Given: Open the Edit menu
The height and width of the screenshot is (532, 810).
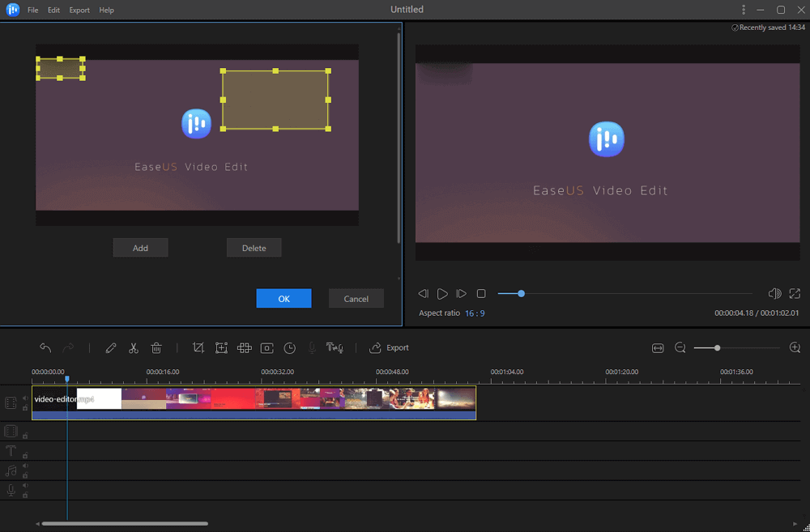Looking at the screenshot, I should 53,10.
